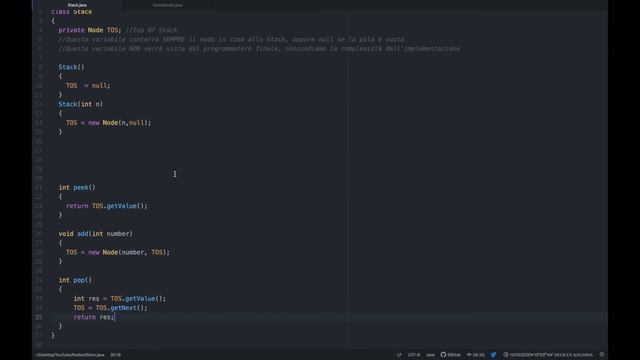Image resolution: width=640 pixels, height=360 pixels.
Task: Click line number 35 in the gutter
Action: [x=38, y=317]
